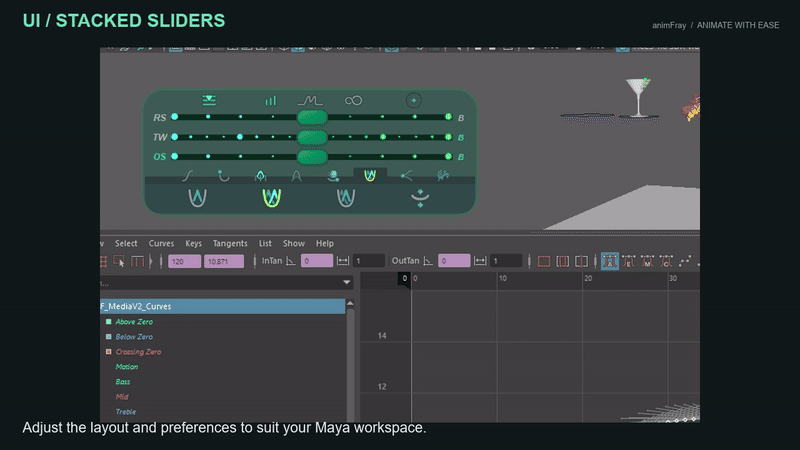Screen dimensions: 800x450
Task: Click the linear tangent dotted icon
Action: (x=685, y=261)
